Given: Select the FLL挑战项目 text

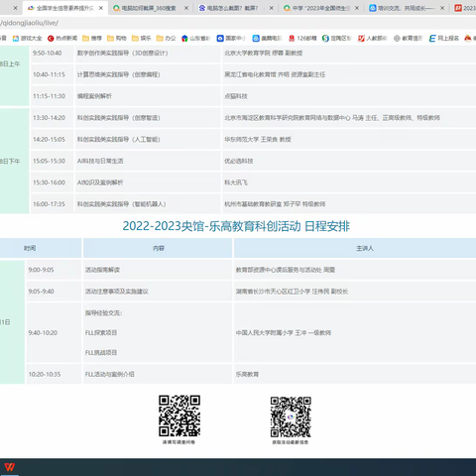Looking at the screenshot, I should point(101,353).
